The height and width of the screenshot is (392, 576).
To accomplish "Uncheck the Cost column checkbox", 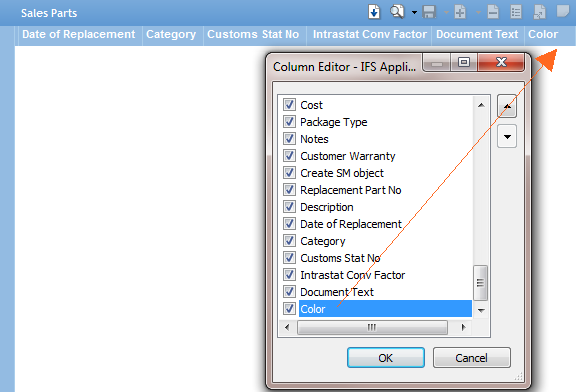I will [x=289, y=105].
